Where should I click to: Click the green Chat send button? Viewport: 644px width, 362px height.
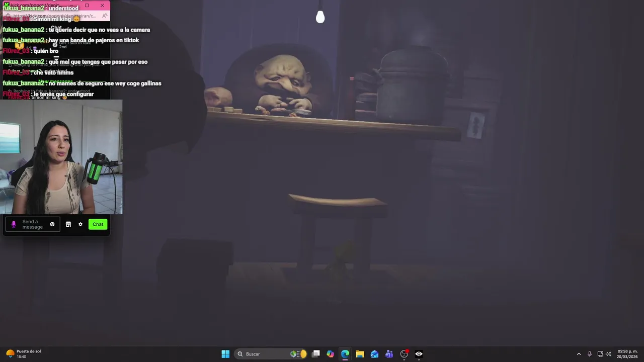pyautogui.click(x=98, y=224)
